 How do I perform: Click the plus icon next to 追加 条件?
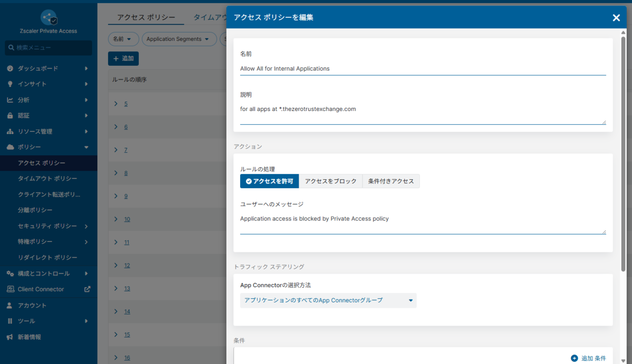[x=574, y=358]
